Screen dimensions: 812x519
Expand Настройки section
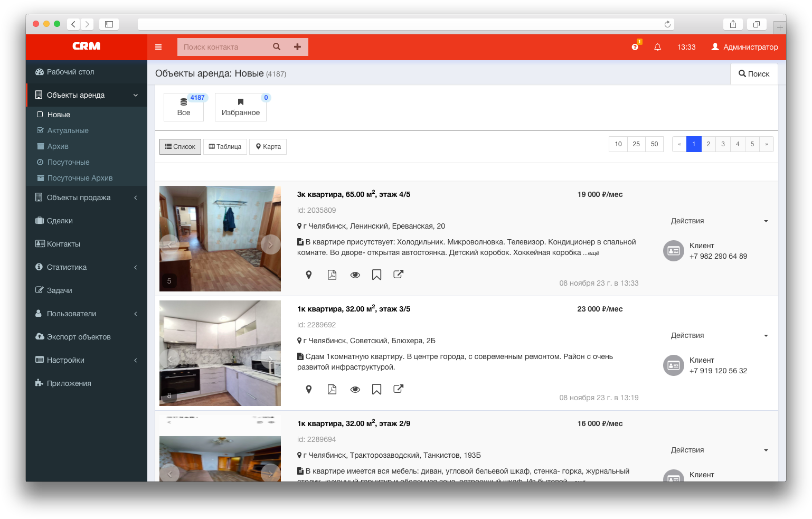(87, 360)
